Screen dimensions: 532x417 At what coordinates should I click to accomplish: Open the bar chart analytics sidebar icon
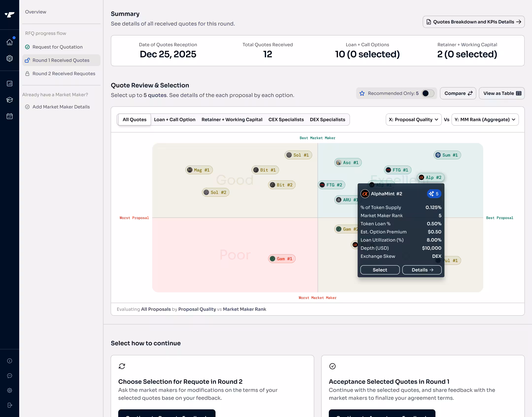pos(10,84)
